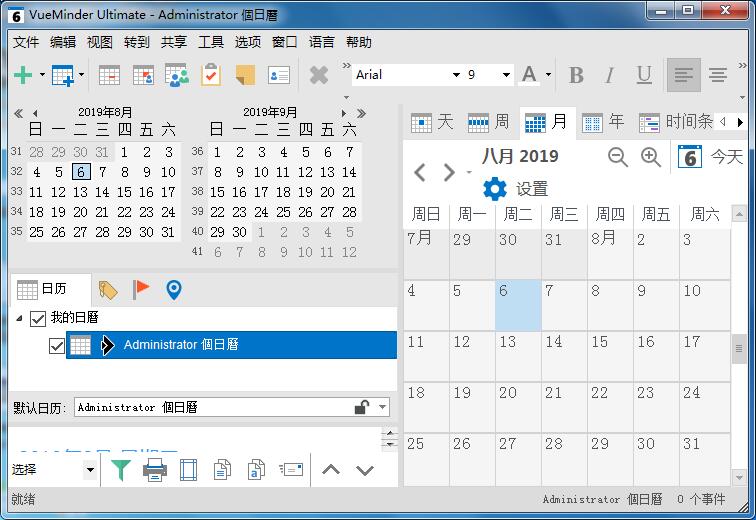The height and width of the screenshot is (520, 756).
Task: Click the green filter funnel icon
Action: click(121, 470)
